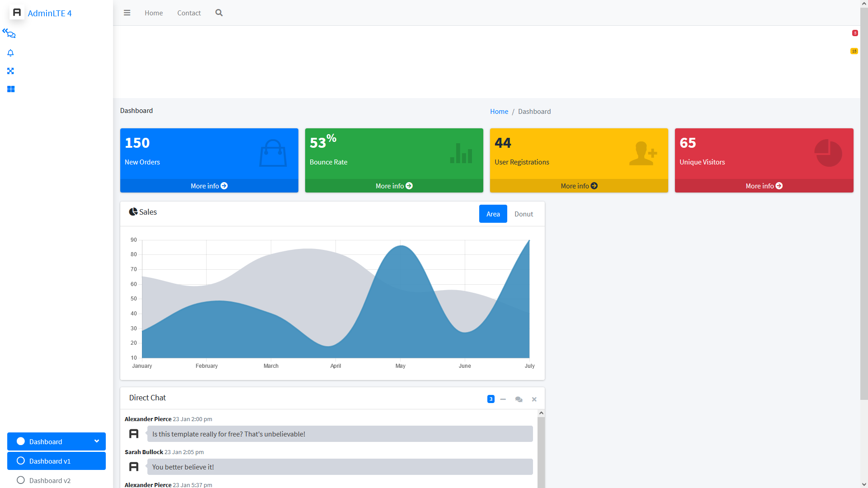Open the notifications bell icon
This screenshot has height=488, width=868.
coord(10,53)
